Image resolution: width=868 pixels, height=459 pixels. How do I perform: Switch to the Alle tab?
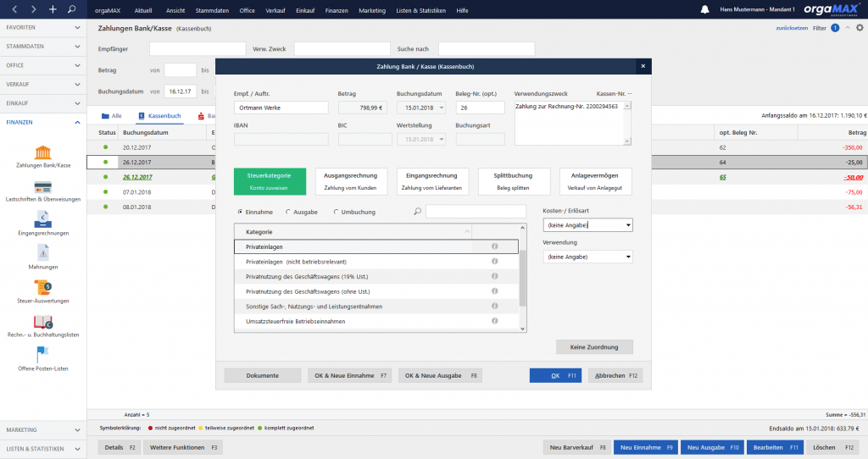click(112, 115)
